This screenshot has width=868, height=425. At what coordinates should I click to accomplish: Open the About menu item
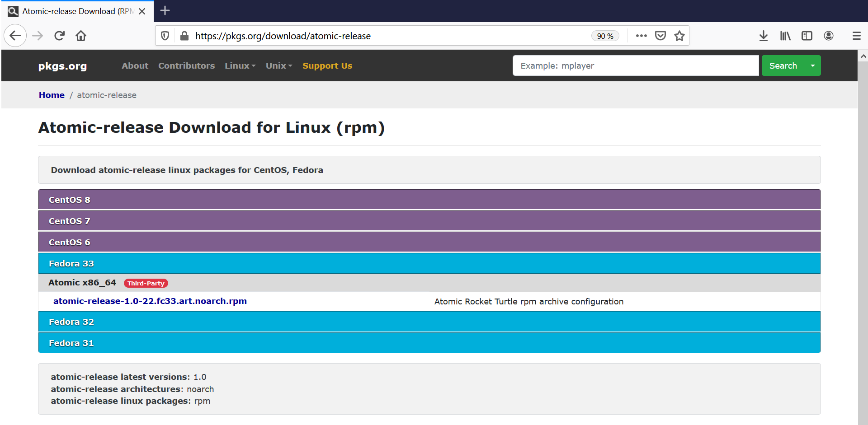tap(135, 65)
